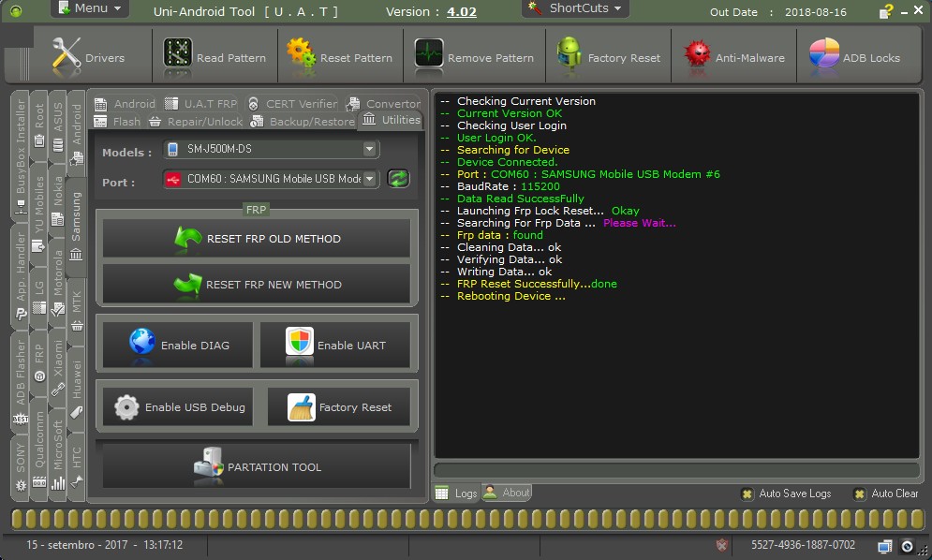Screen dimensions: 932x560
Task: Open the BusyBox Installer side tab
Action: point(21,157)
